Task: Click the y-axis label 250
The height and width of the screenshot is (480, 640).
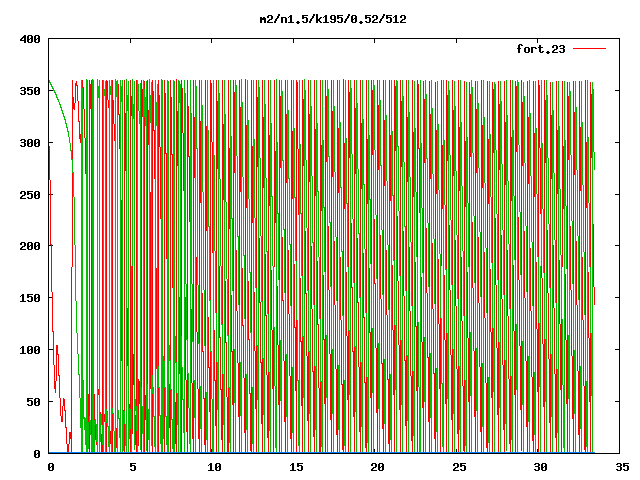Action: point(30,195)
